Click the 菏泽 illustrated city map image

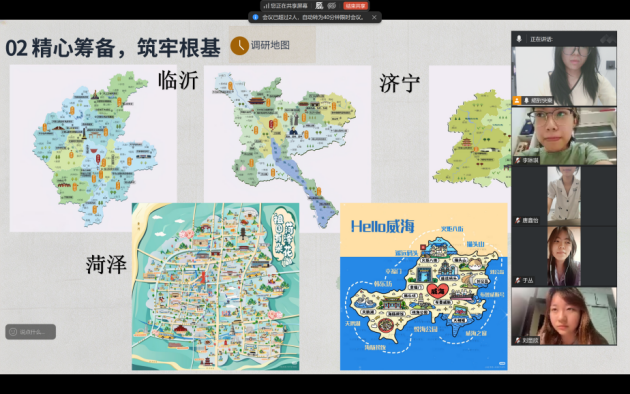coord(215,286)
